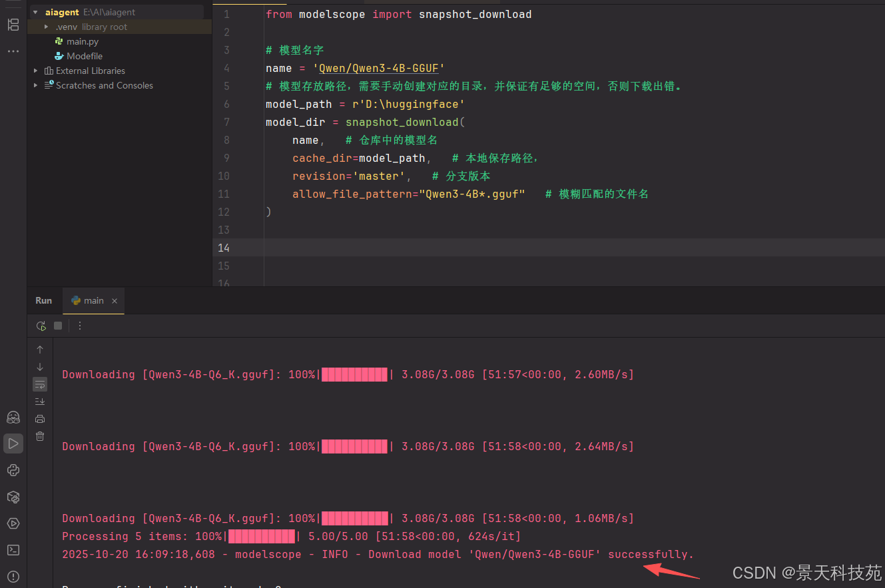Open the Python Packages tool window
Viewport: 885px width, 588px height.
pos(13,497)
